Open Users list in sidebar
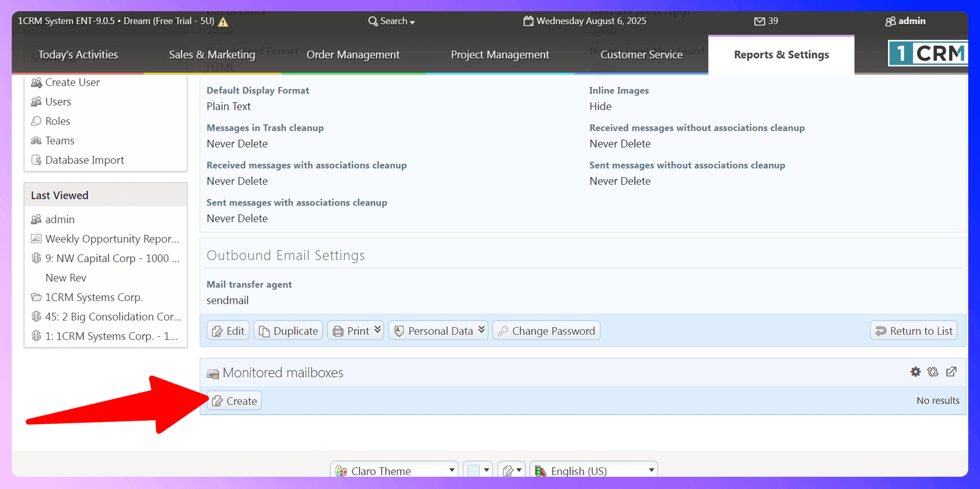Viewport: 980px width, 489px height. coord(58,102)
